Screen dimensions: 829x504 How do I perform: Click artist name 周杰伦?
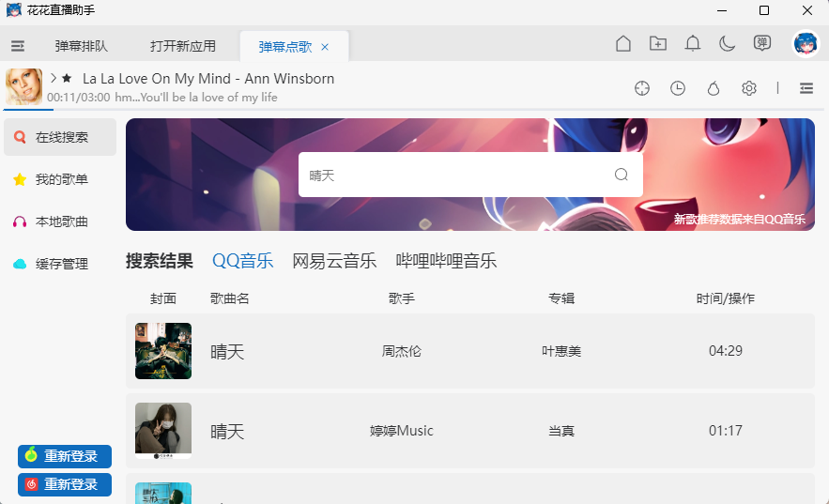401,351
